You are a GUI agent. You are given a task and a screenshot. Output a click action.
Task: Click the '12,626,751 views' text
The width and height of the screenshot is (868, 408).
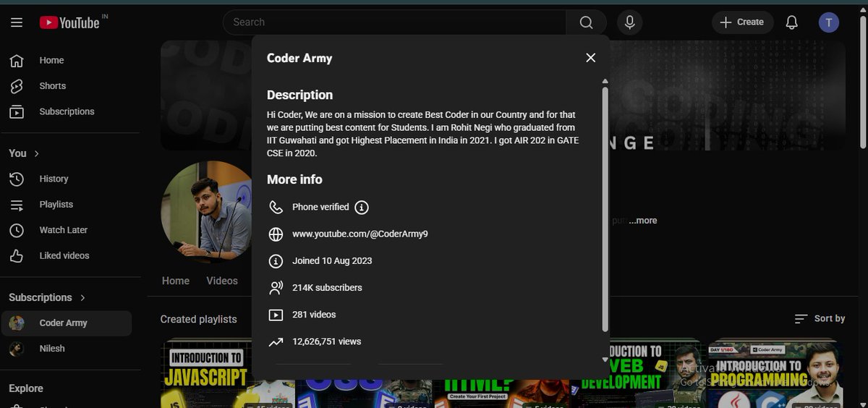tap(326, 341)
